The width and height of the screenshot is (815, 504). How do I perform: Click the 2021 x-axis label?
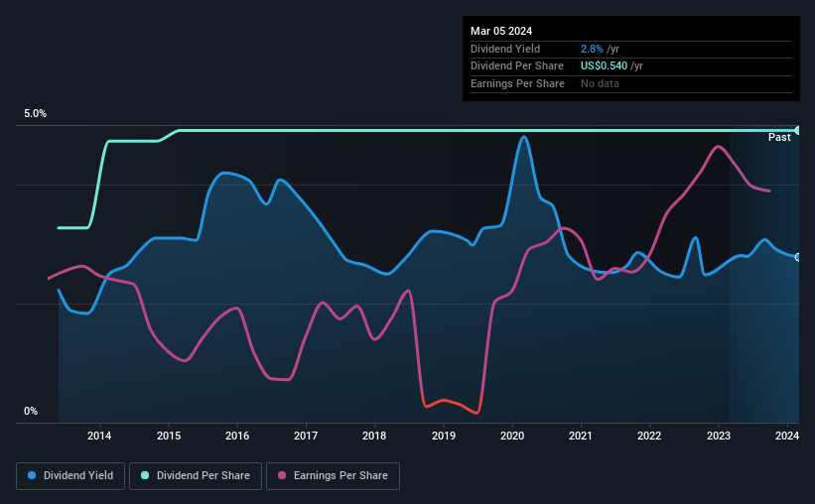tap(581, 436)
